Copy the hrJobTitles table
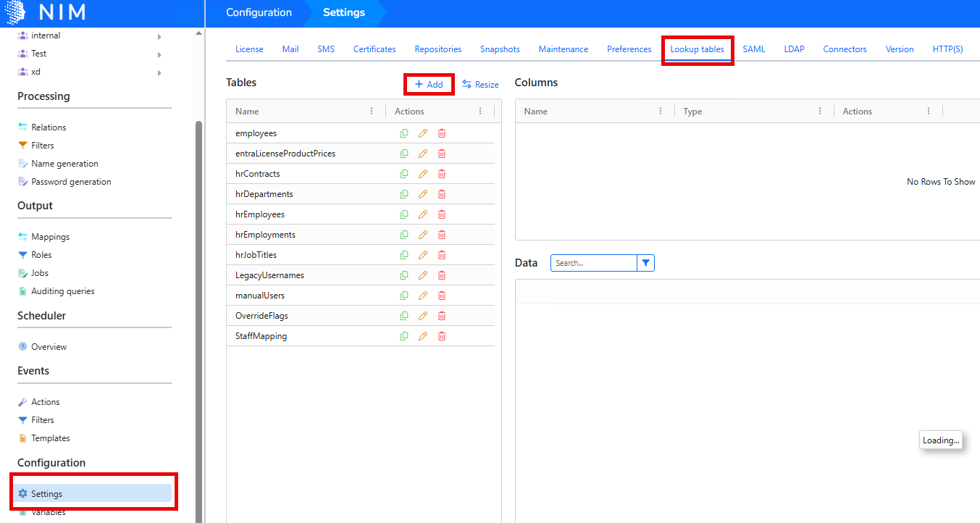The height and width of the screenshot is (523, 980). 404,255
